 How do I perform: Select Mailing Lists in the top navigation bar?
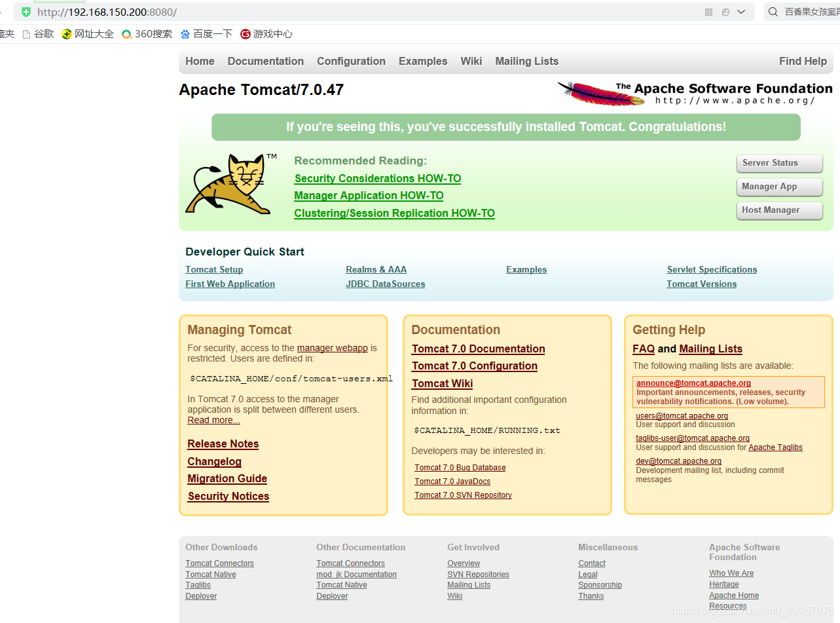[x=527, y=61]
